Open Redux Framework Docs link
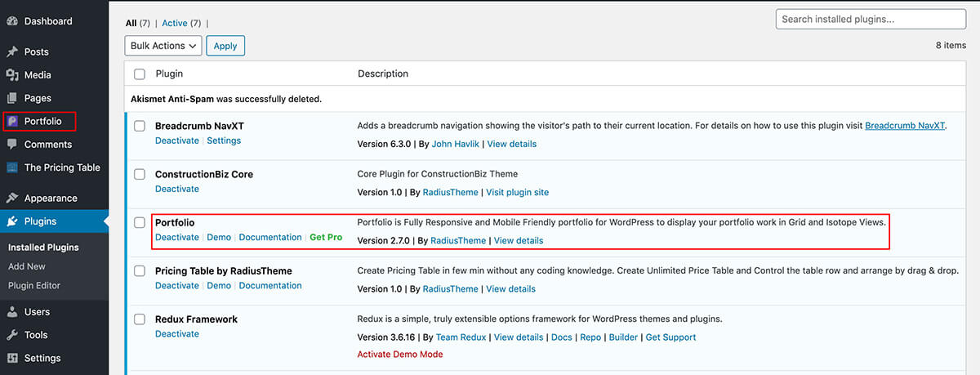 (x=561, y=337)
